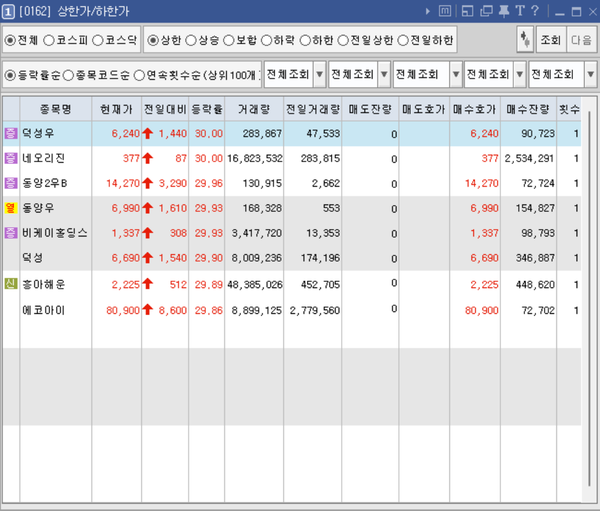
Task: Click the 횟수 column header
Action: tap(569, 109)
